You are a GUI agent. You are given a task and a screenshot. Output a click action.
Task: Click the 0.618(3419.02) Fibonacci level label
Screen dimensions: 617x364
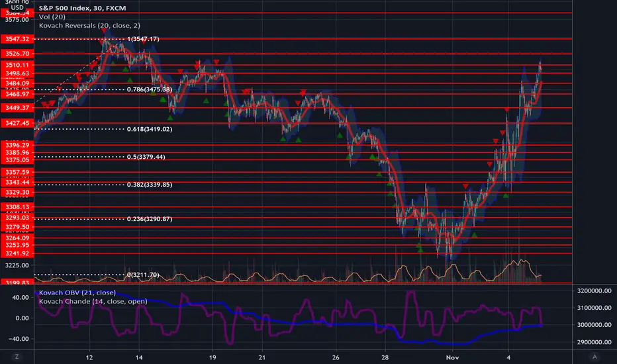tap(150, 129)
